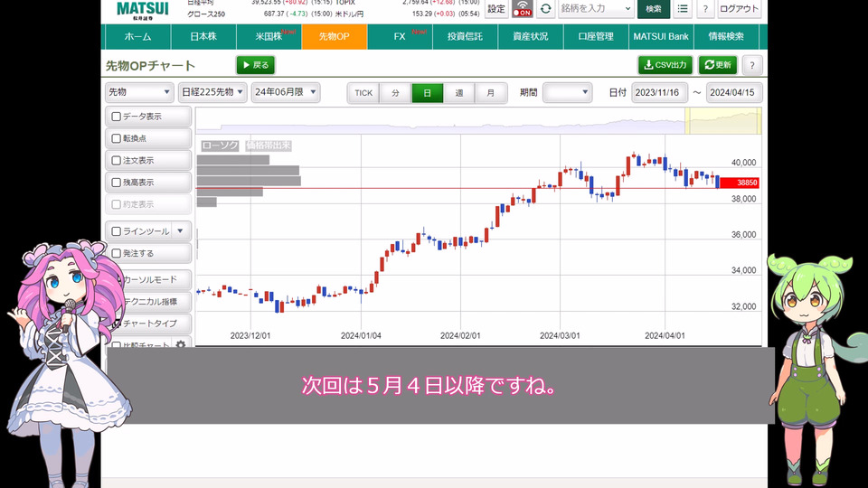Open the 口座管理 tab
868x488 pixels.
pos(596,36)
